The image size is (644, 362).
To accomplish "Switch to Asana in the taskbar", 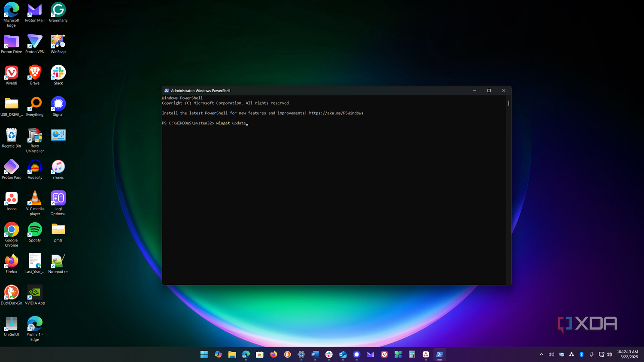I will tap(426, 354).
